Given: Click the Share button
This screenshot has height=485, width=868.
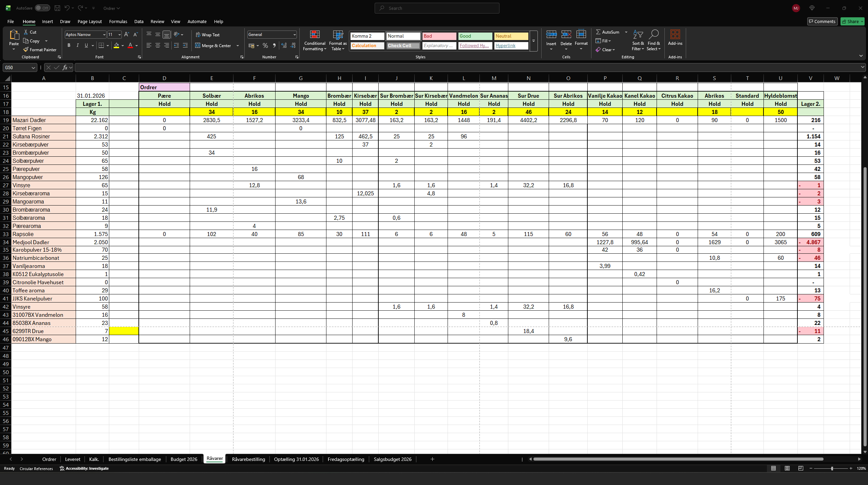Looking at the screenshot, I should tap(852, 21).
